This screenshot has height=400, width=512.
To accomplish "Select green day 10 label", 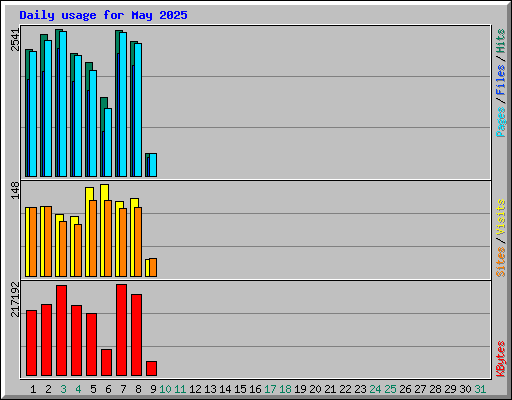I will [165, 389].
